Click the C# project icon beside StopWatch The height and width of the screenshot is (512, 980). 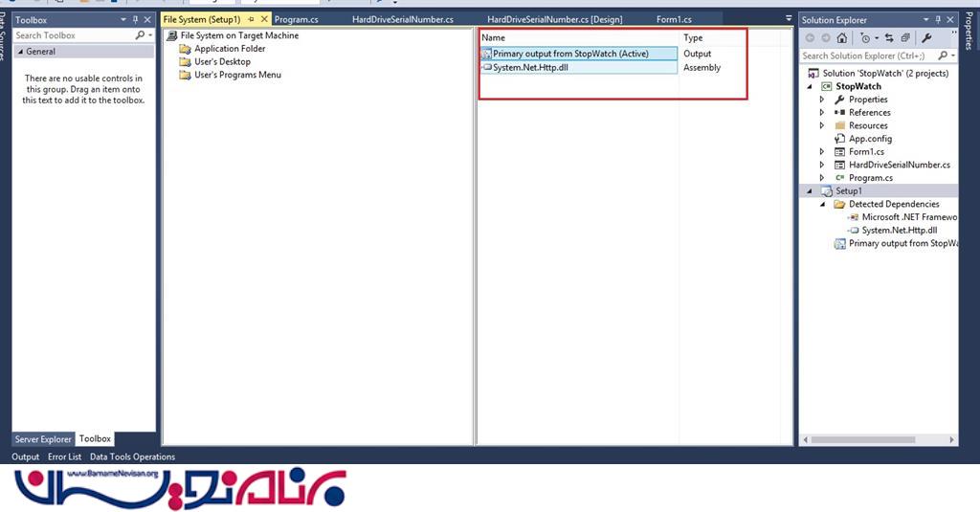point(827,86)
